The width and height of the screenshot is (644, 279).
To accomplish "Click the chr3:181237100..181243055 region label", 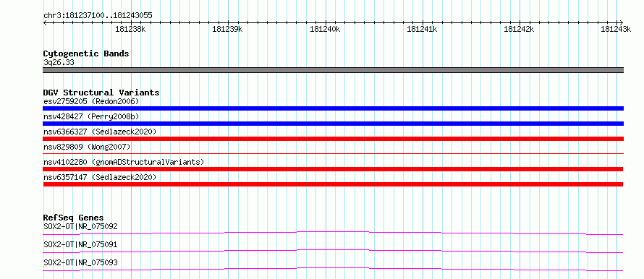I will (x=98, y=16).
